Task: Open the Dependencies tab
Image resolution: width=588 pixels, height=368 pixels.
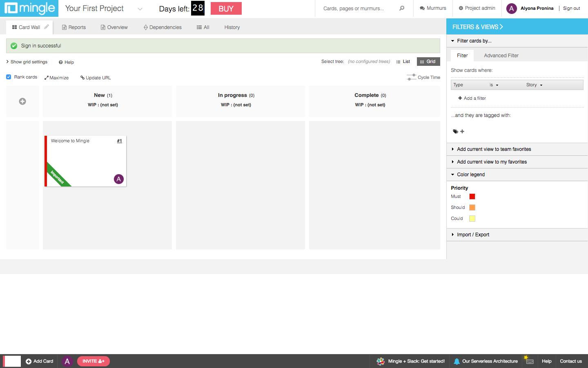Action: pyautogui.click(x=163, y=27)
